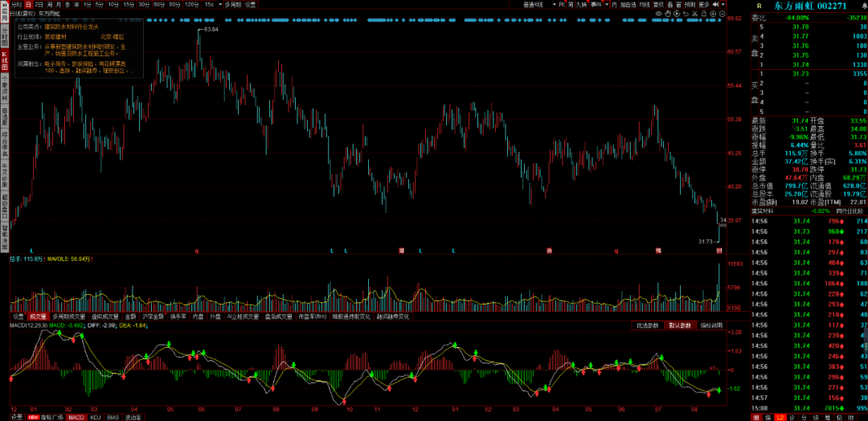Select the 多周期成交量 tab
Screen dimensions: 868x421
click(x=69, y=317)
